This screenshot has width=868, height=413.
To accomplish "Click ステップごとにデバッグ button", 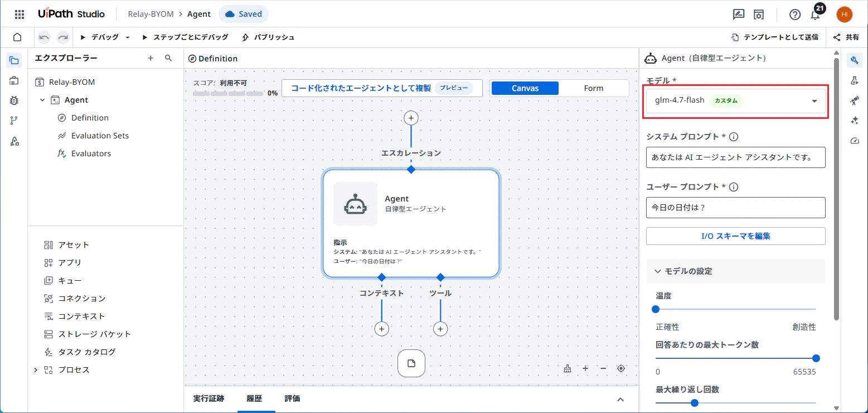I will (185, 37).
